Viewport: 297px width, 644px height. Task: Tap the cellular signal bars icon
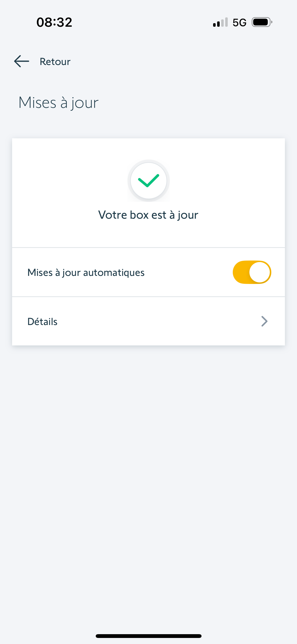[220, 22]
